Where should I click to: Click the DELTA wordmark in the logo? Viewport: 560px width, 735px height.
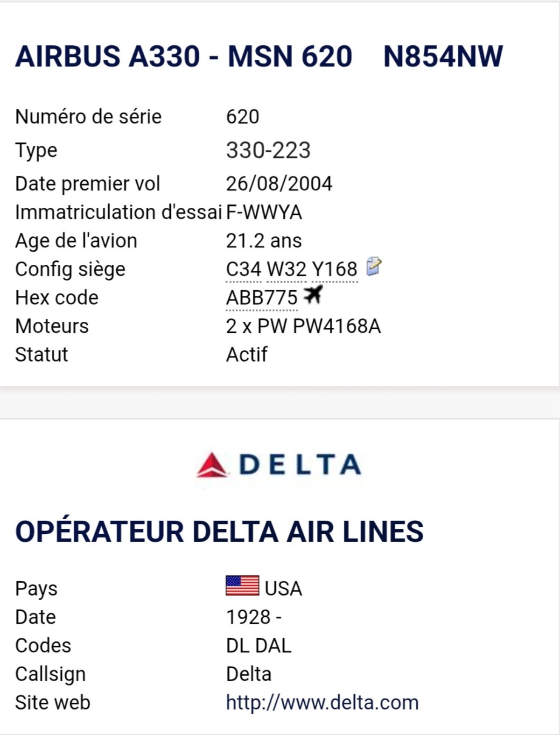point(300,465)
